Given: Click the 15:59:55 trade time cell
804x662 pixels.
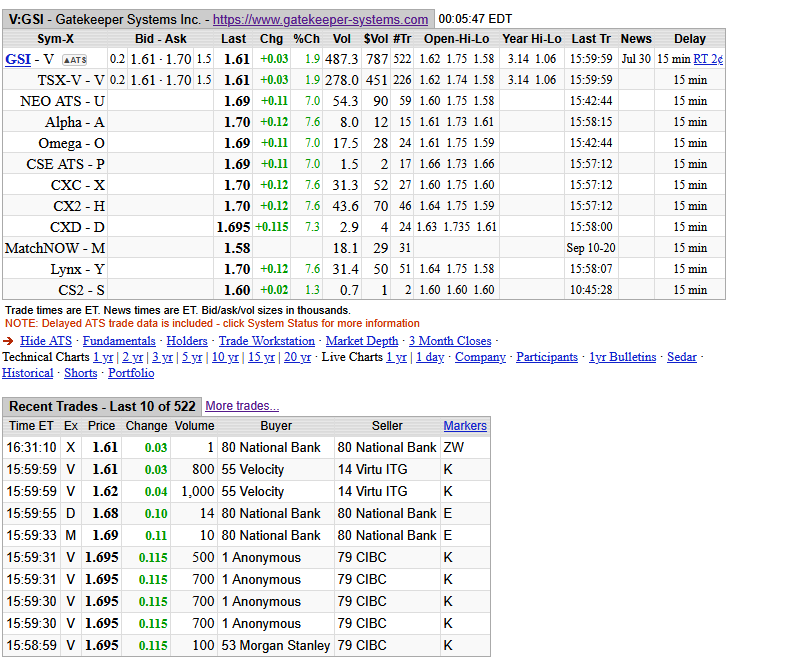Looking at the screenshot, I should click(31, 513).
